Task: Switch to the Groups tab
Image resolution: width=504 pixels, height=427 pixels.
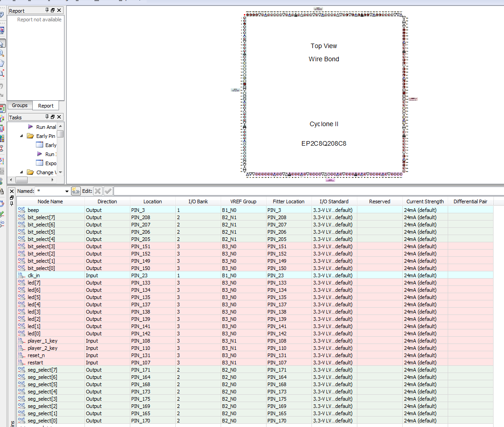Action: [20, 105]
